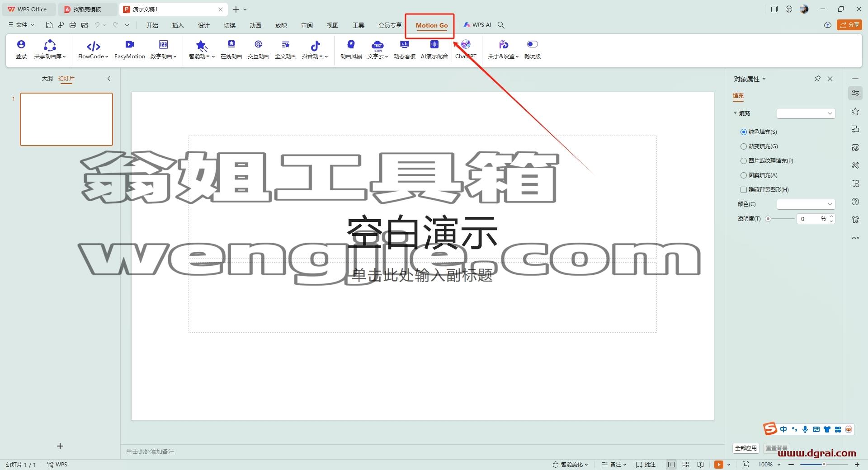Start slideshow with orange play button
The image size is (868, 470).
(718, 465)
